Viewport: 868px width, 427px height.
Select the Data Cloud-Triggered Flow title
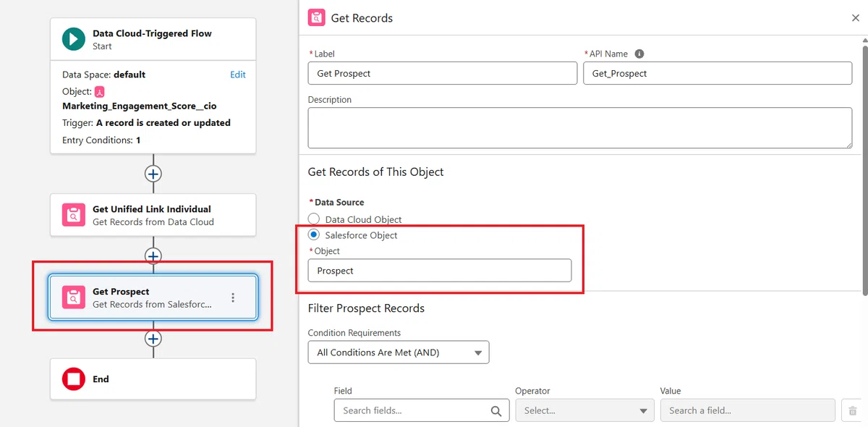click(152, 33)
